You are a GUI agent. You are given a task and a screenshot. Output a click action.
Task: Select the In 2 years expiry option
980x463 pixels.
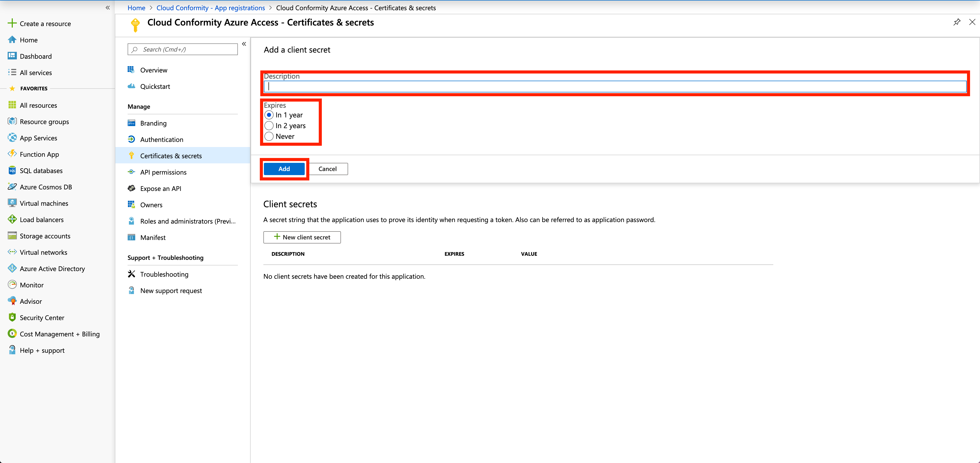point(269,126)
